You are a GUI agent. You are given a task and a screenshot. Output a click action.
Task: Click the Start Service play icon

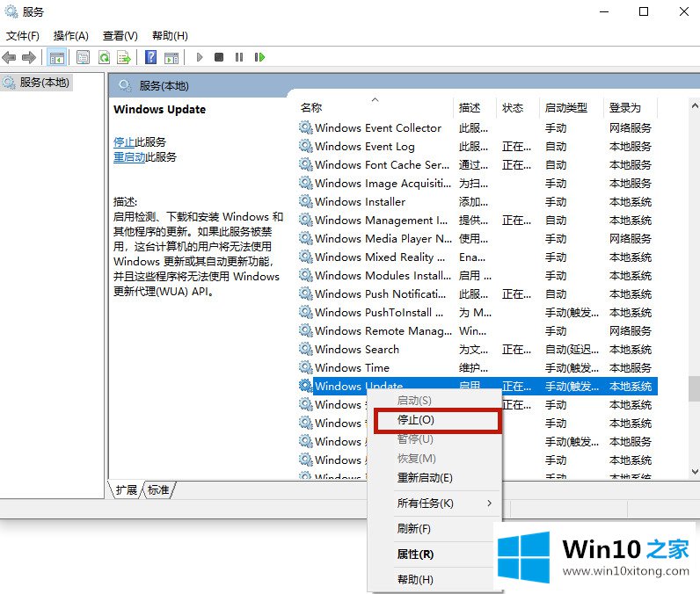click(200, 57)
